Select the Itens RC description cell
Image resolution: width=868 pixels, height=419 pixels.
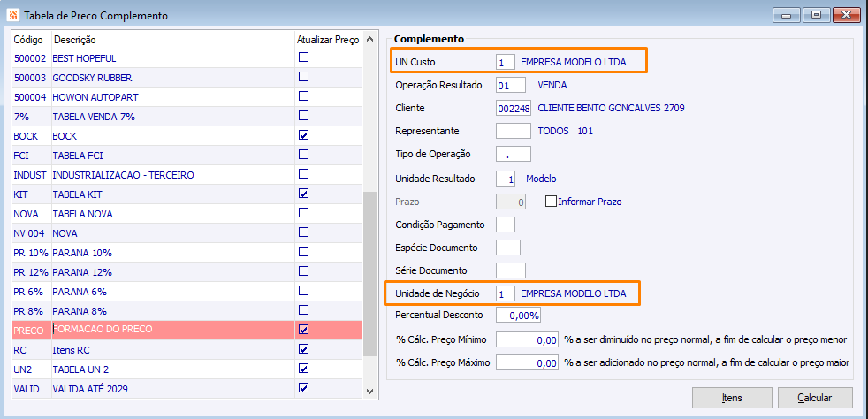pyautogui.click(x=173, y=350)
